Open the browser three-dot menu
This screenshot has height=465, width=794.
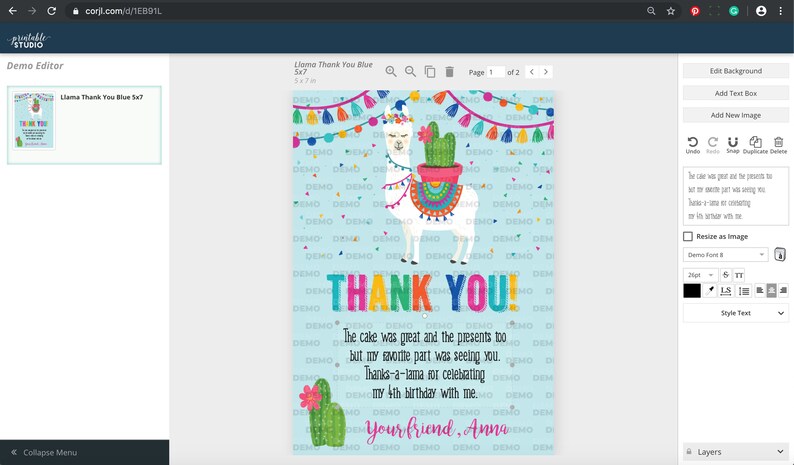pyautogui.click(x=780, y=11)
